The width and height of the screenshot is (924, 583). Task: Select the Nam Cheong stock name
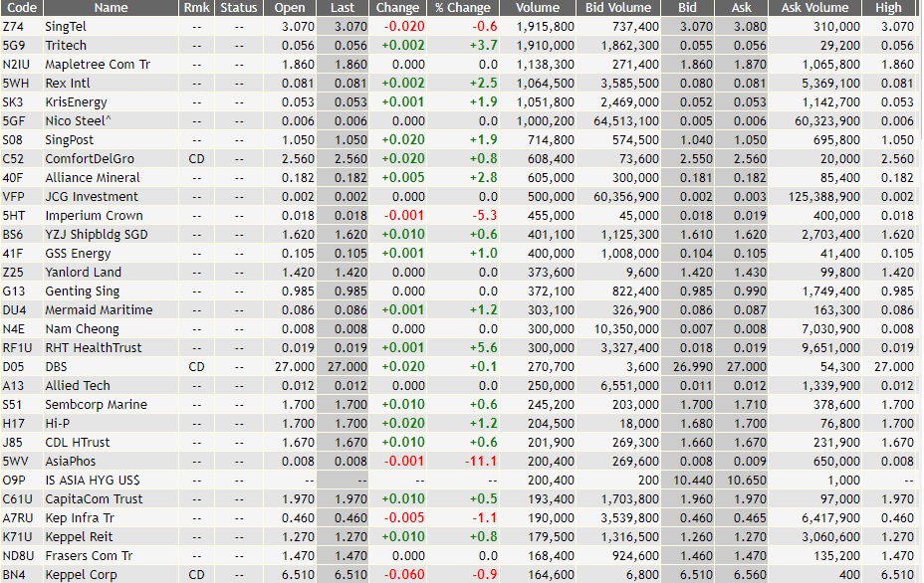[82, 328]
